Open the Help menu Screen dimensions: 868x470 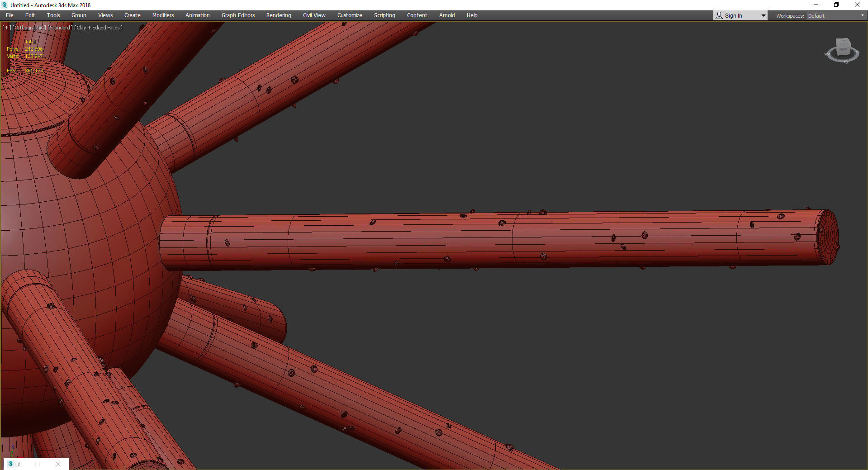(x=472, y=15)
